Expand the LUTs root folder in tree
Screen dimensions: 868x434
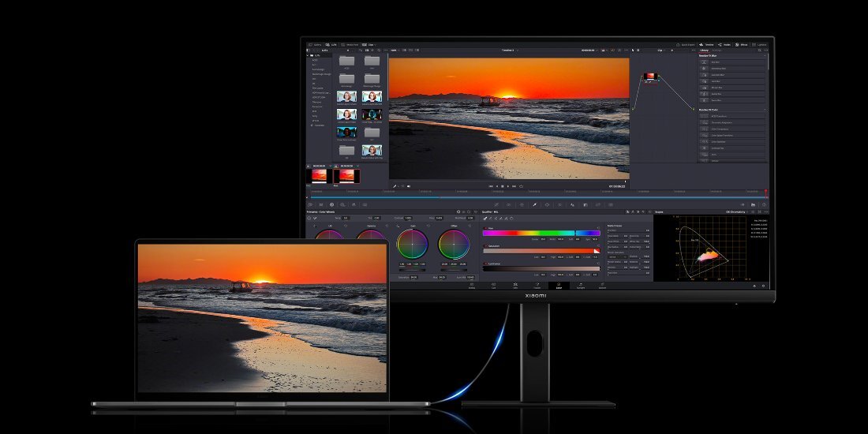tap(308, 55)
